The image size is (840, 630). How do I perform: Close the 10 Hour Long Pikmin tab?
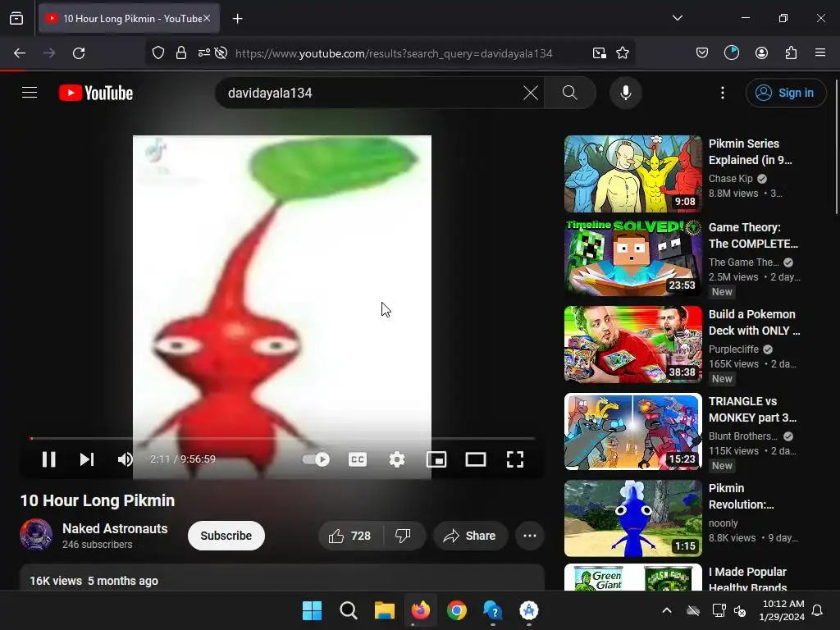tap(207, 18)
